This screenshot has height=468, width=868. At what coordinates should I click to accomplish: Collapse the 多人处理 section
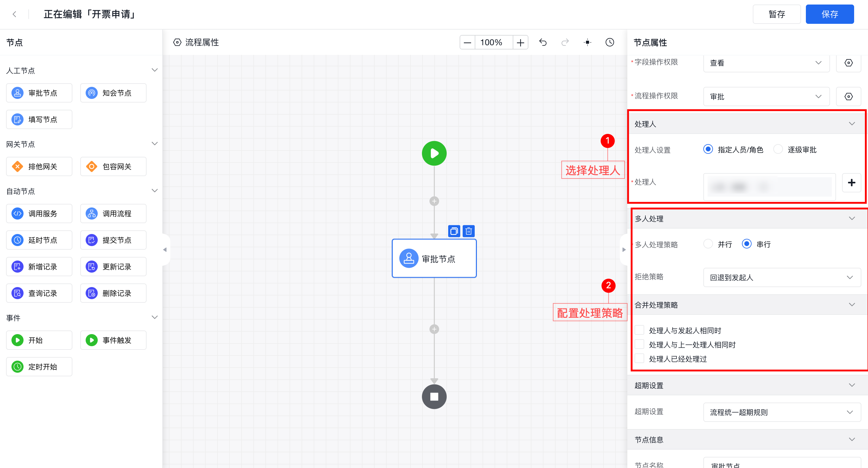(852, 218)
